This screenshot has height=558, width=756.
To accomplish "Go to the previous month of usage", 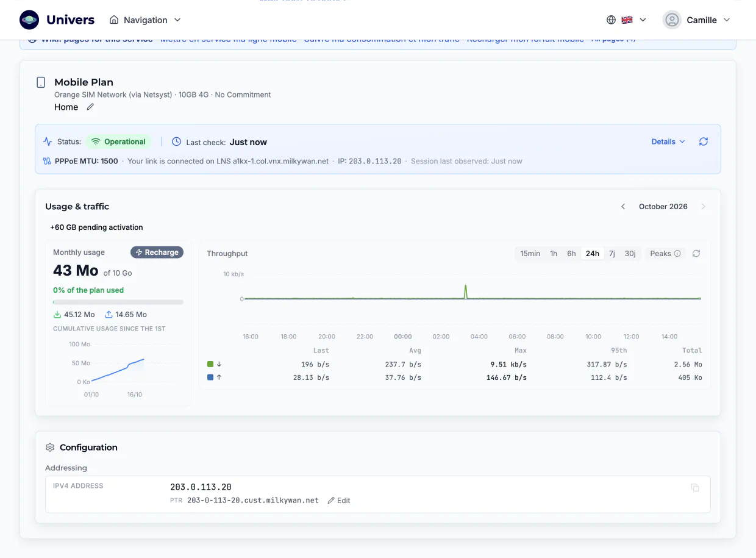I will tap(623, 207).
